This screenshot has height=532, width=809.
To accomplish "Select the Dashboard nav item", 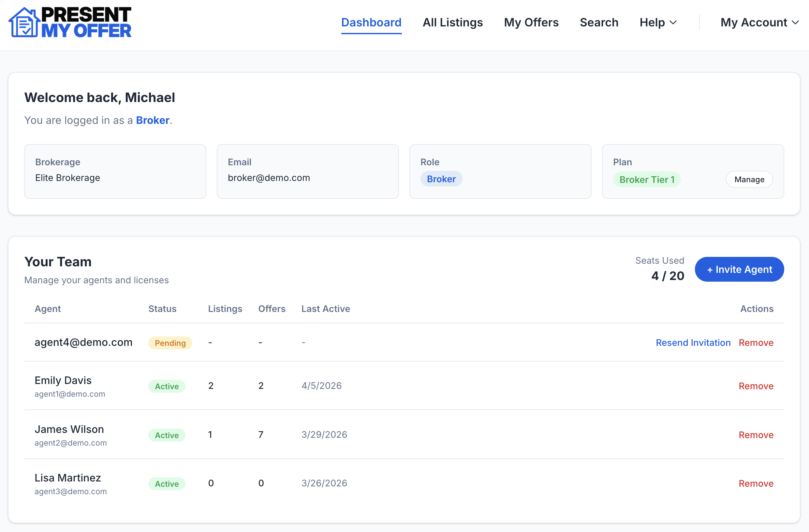I will click(x=371, y=22).
